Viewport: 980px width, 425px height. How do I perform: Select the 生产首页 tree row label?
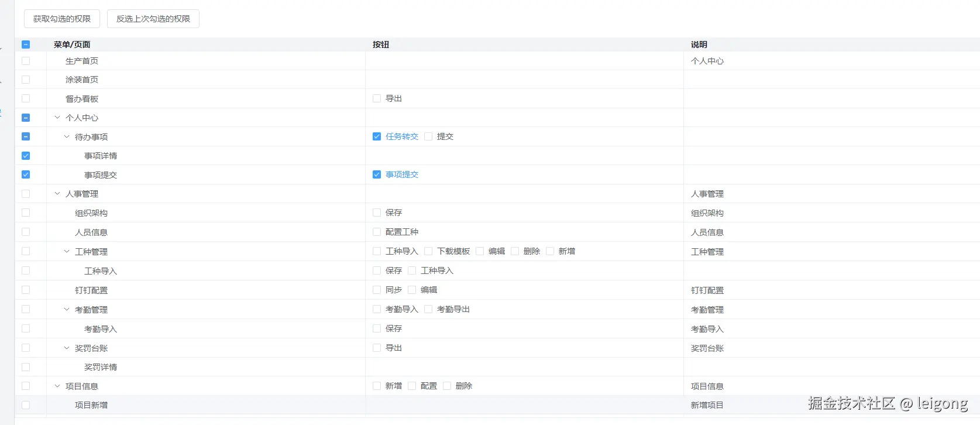coord(82,61)
